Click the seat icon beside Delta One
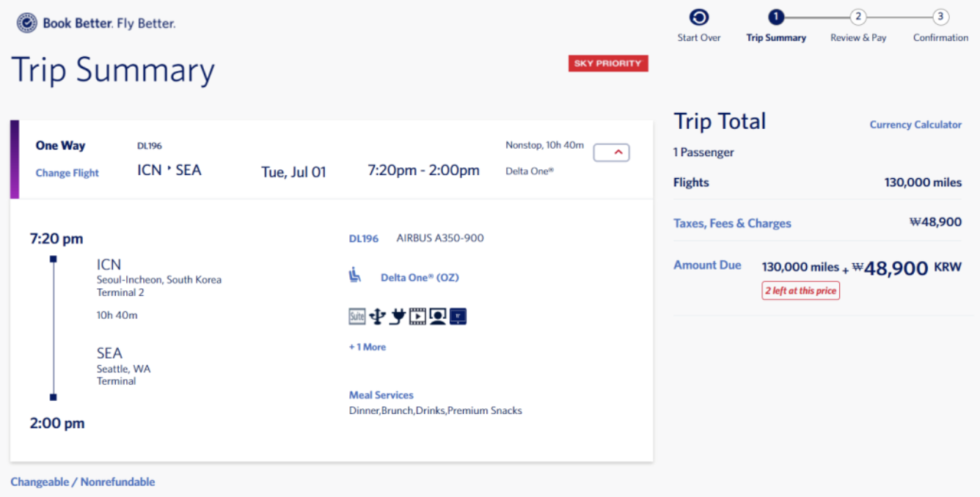The width and height of the screenshot is (980, 497). point(356,276)
